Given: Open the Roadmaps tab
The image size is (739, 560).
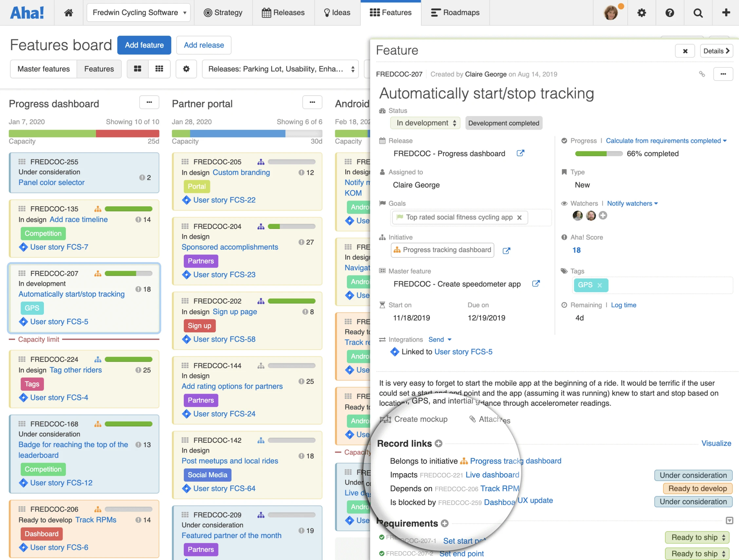Looking at the screenshot, I should pos(455,13).
